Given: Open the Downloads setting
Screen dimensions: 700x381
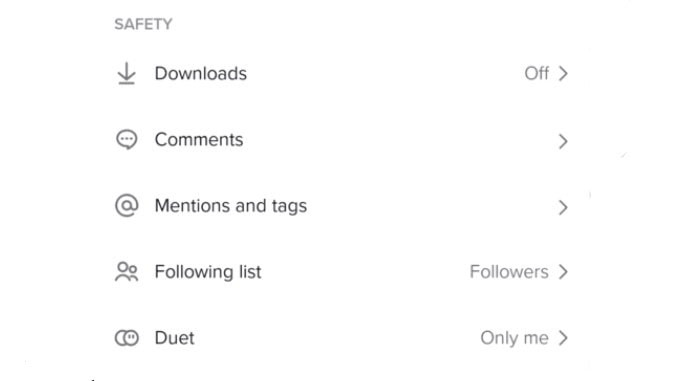Looking at the screenshot, I should coord(342,73).
